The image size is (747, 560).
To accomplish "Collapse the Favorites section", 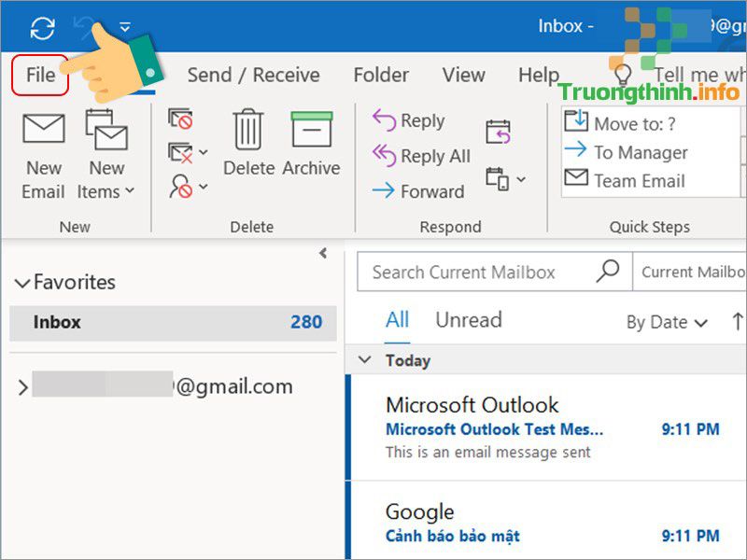I will point(22,283).
